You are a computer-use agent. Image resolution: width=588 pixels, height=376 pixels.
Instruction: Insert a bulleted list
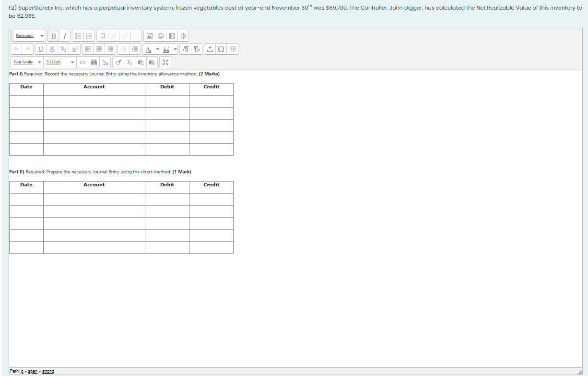78,36
